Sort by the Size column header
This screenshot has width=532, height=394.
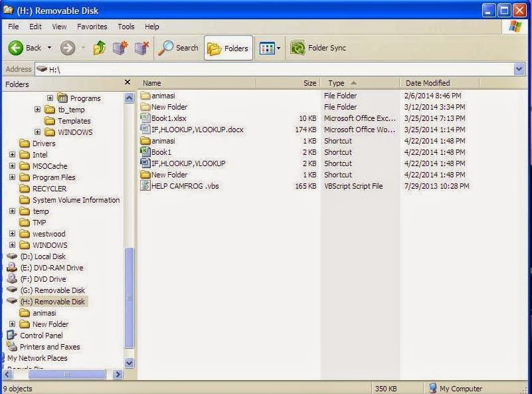point(288,83)
